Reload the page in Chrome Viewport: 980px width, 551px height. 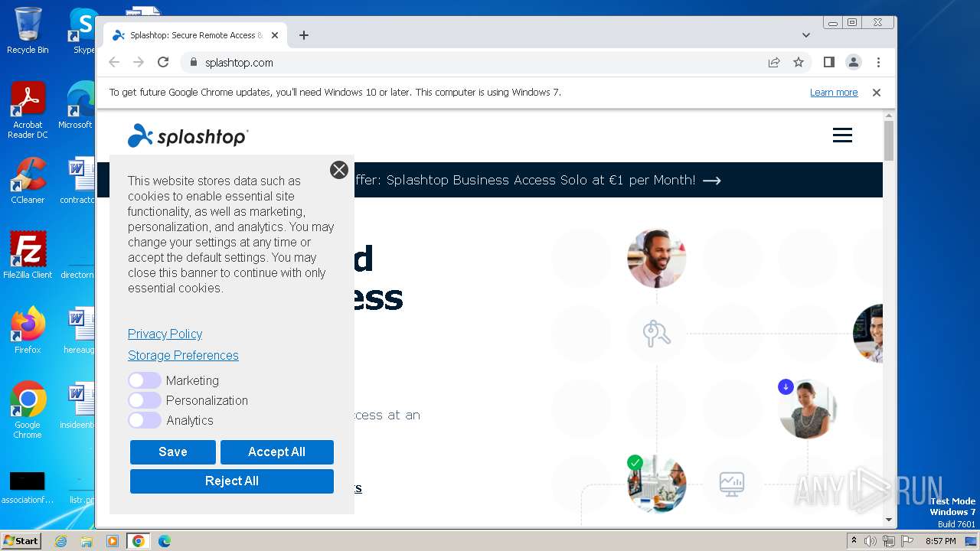[163, 63]
